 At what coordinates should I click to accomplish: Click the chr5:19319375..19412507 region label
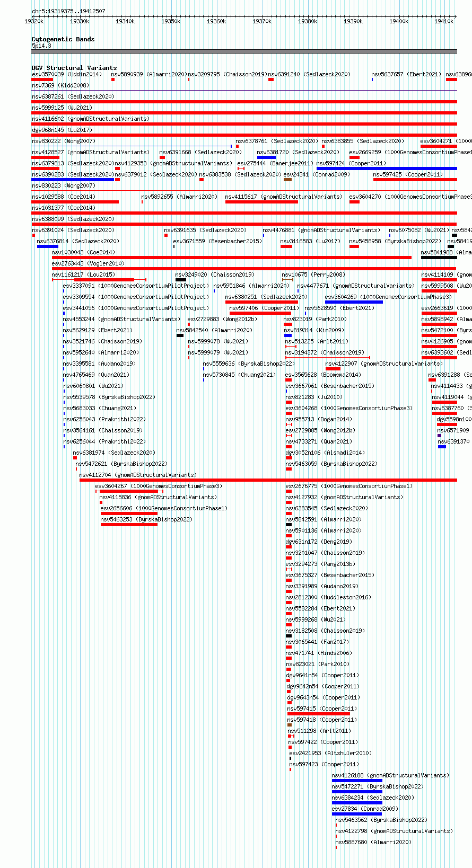[68, 11]
